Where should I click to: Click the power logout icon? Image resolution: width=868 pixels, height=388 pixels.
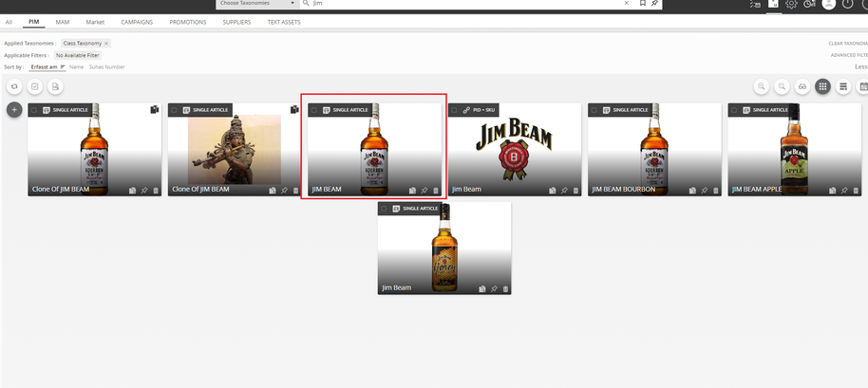click(x=848, y=4)
